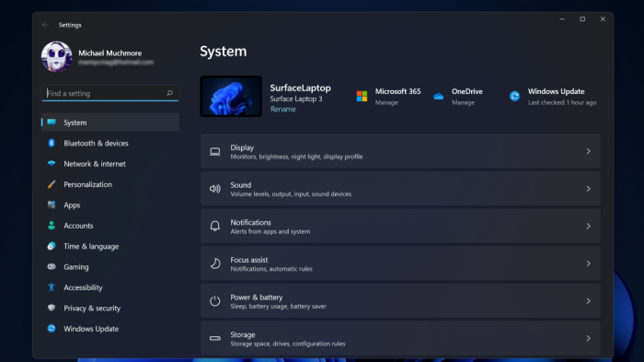
Task: Click the System monitor icon in sidebar
Action: click(52, 123)
